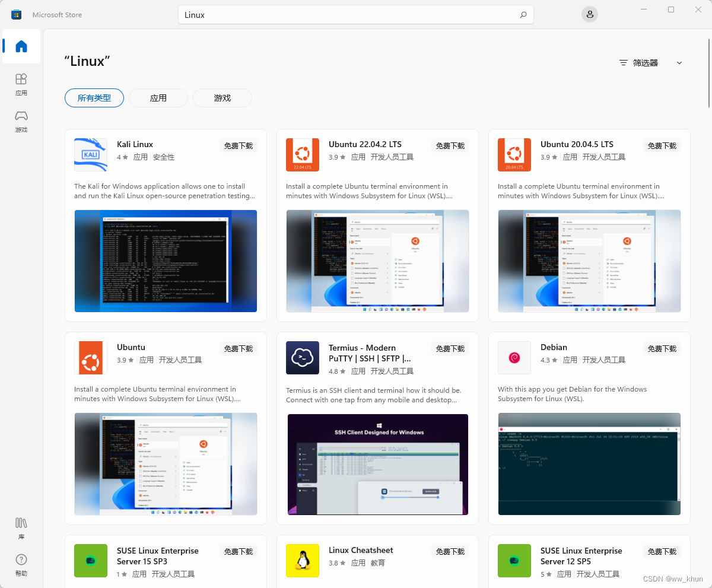Click the Debian swirl app icon
The image size is (712, 588).
click(514, 358)
